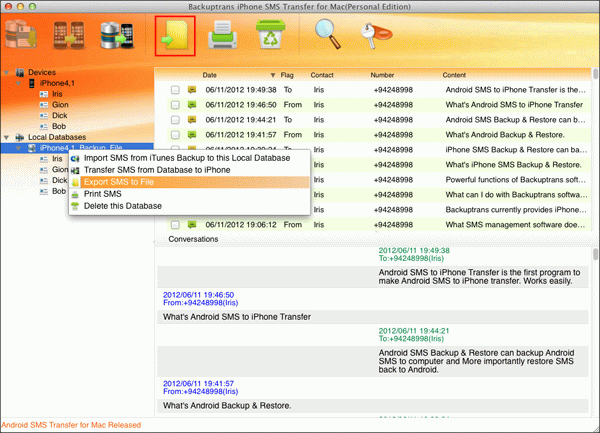This screenshot has height=433, width=600.
Task: Click Dick contact card icon under Devices
Action: pyautogui.click(x=44, y=116)
